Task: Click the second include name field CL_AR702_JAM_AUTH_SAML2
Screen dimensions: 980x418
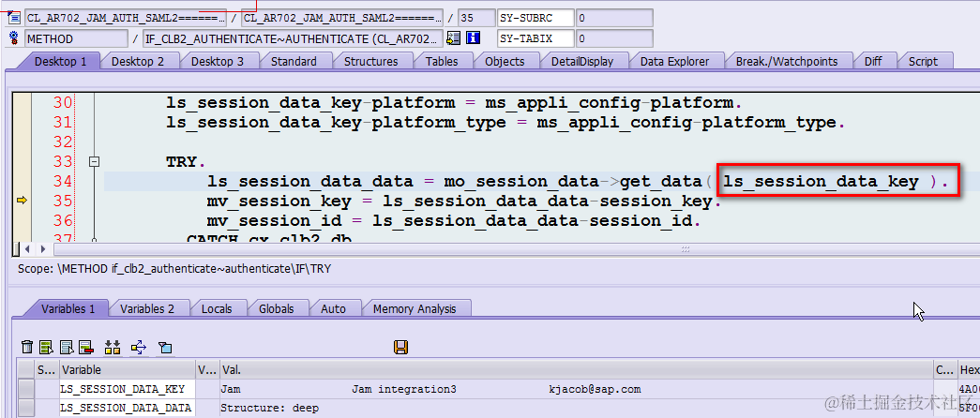Action: pos(342,18)
